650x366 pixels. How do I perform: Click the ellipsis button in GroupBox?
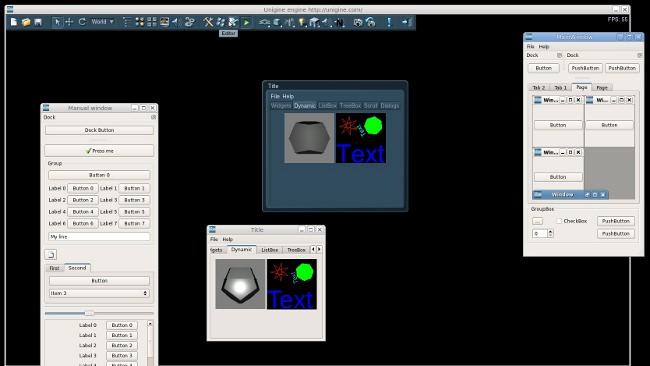coord(537,221)
